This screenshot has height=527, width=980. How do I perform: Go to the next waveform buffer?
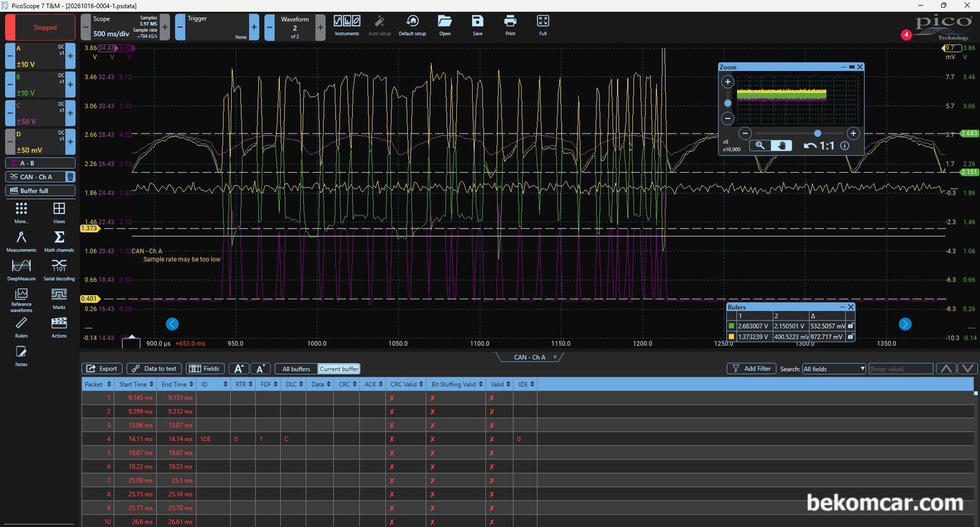coord(320,28)
